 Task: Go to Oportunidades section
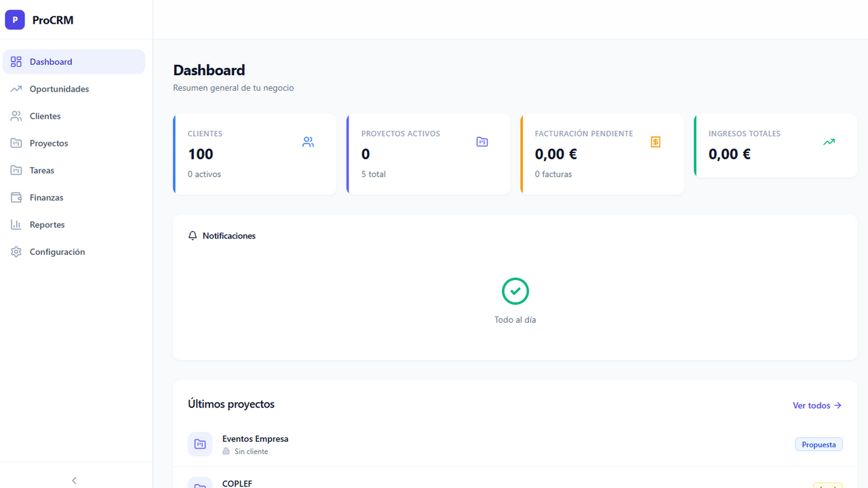tap(74, 89)
